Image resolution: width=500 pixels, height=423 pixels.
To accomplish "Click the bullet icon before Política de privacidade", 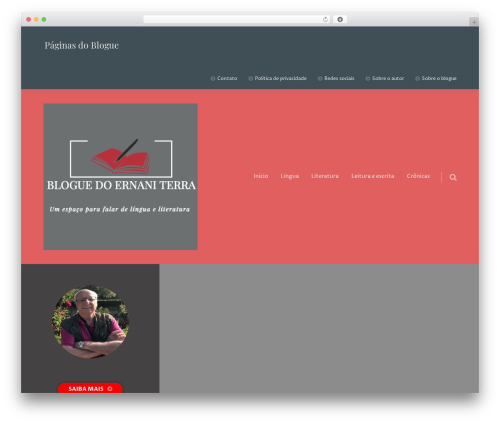I will pos(251,79).
